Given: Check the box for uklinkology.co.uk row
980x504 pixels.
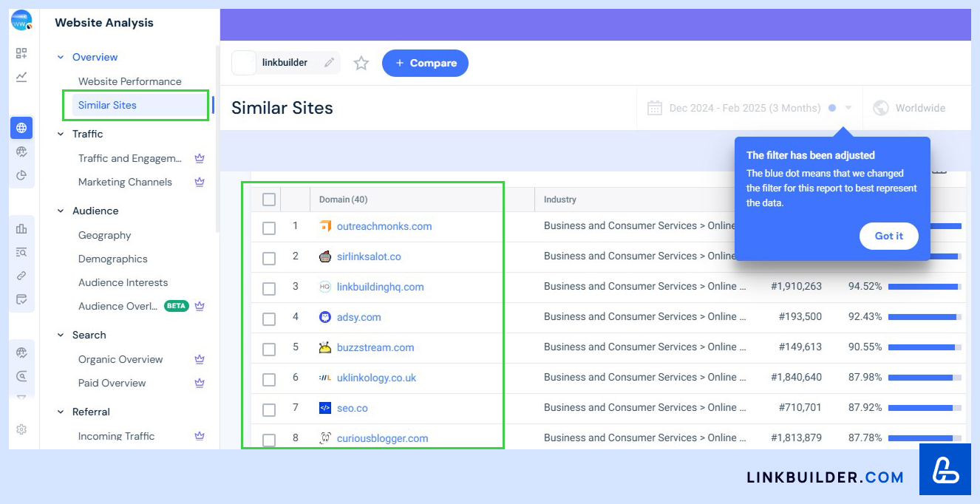Looking at the screenshot, I should point(269,379).
